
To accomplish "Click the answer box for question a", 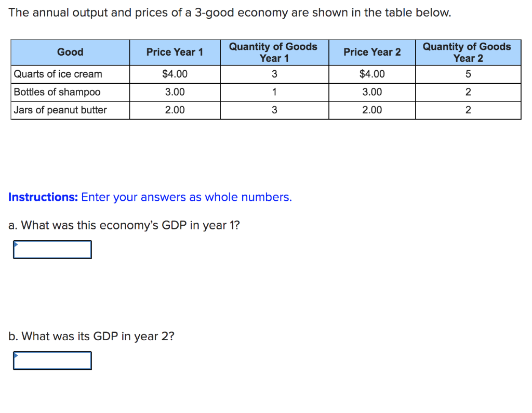I will (52, 249).
